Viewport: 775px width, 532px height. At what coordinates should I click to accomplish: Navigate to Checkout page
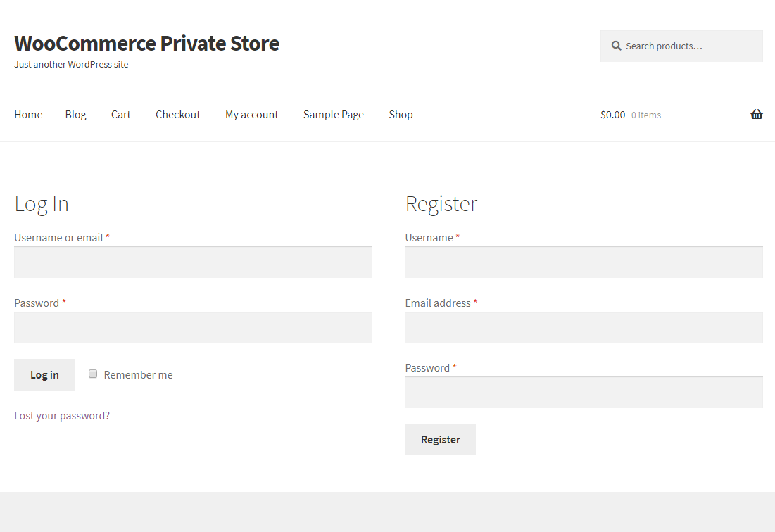pos(178,115)
